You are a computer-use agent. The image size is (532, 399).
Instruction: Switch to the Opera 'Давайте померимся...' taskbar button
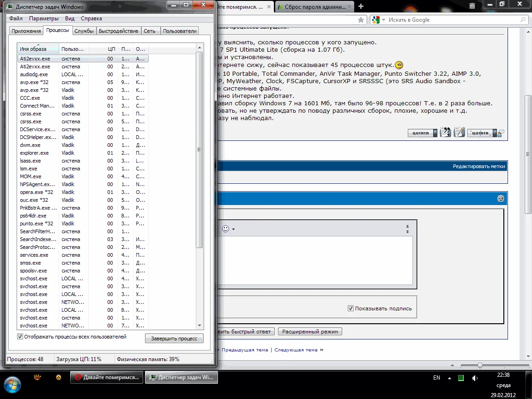(107, 377)
